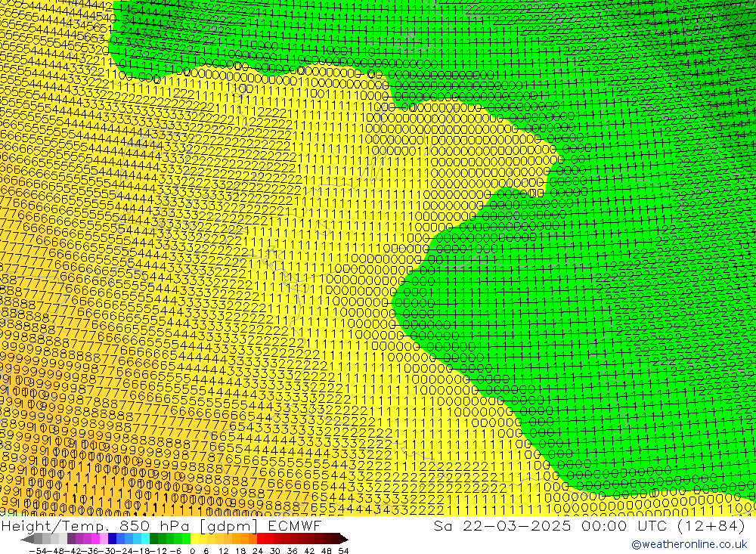The width and height of the screenshot is (756, 554).
Task: Click the dark maroon right arrow of the color scale
Action: [x=343, y=539]
